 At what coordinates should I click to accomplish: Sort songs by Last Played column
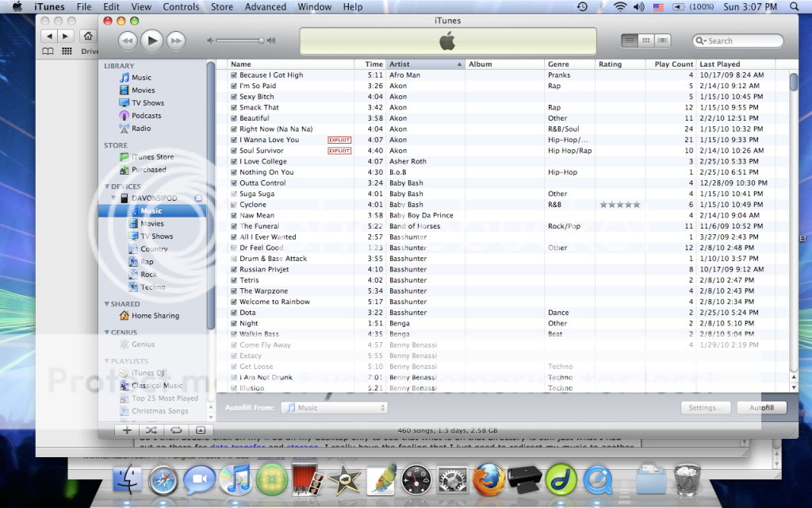click(x=735, y=64)
